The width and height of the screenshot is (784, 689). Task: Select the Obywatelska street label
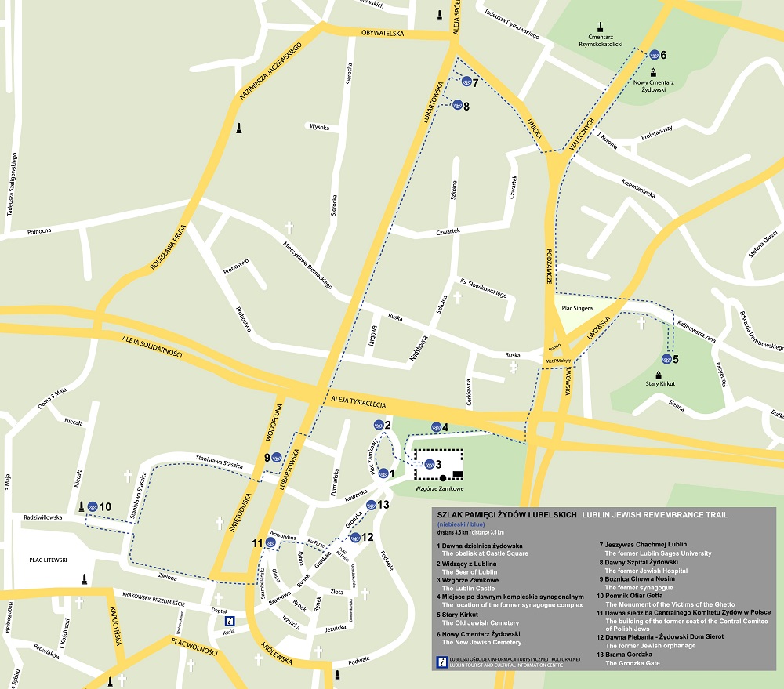click(383, 34)
